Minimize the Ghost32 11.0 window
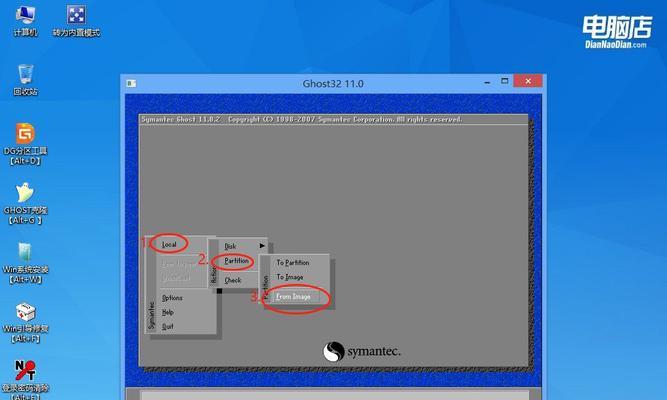The image size is (667, 400). coord(487,82)
